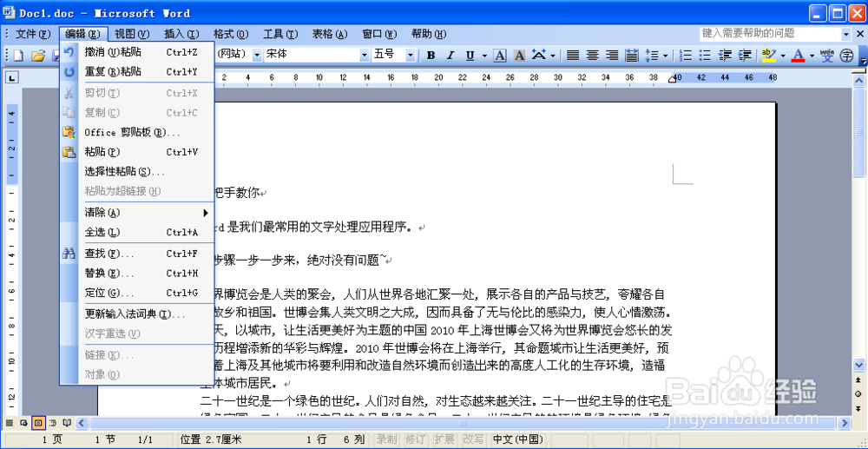
Task: Click the Line Spacing icon
Action: pos(652,56)
